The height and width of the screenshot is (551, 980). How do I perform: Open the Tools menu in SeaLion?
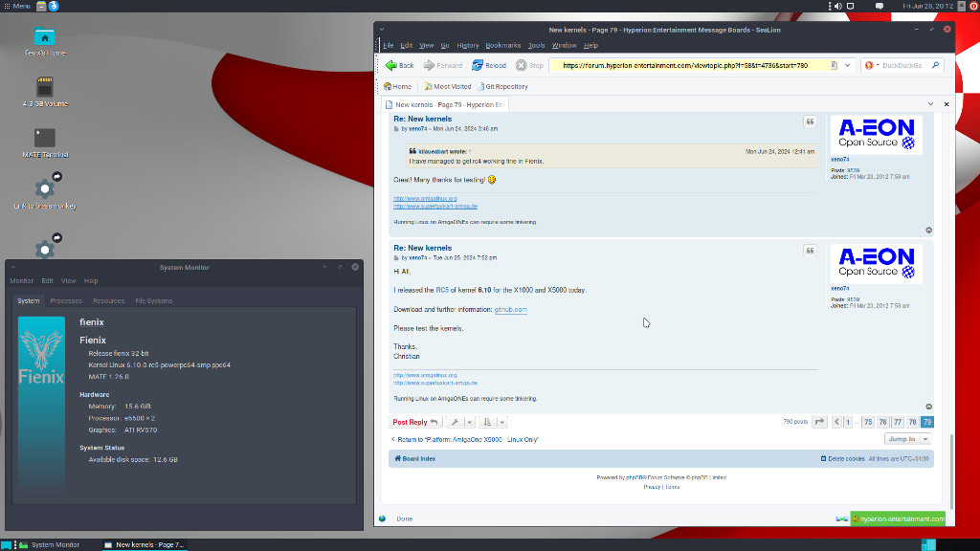pyautogui.click(x=536, y=46)
